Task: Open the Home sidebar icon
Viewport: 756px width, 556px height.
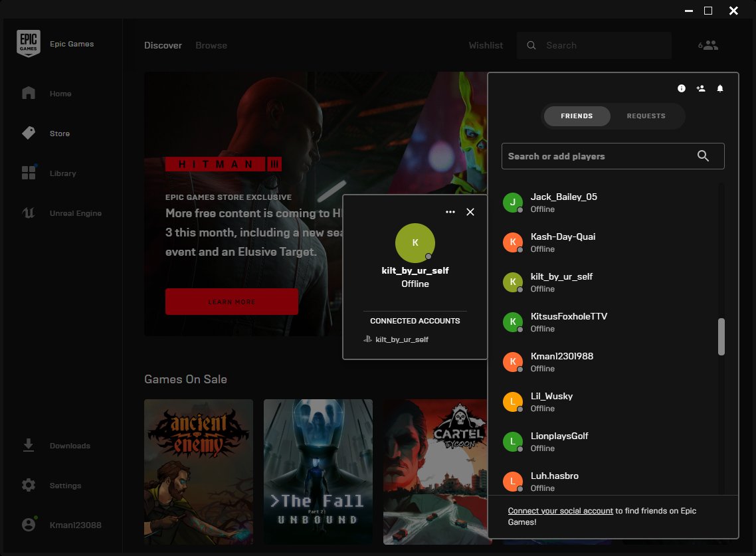Action: click(x=29, y=93)
